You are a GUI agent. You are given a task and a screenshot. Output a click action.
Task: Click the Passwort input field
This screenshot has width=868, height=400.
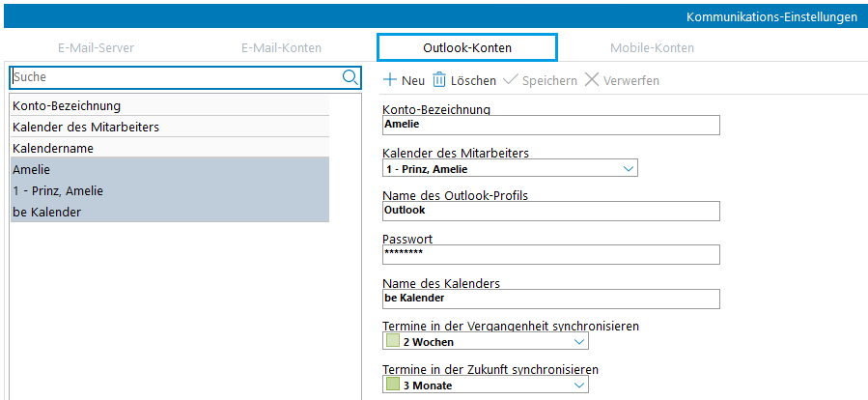click(x=550, y=254)
